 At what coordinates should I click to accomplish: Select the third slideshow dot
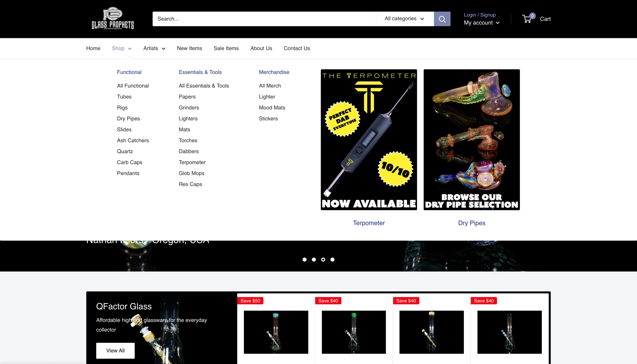323,260
